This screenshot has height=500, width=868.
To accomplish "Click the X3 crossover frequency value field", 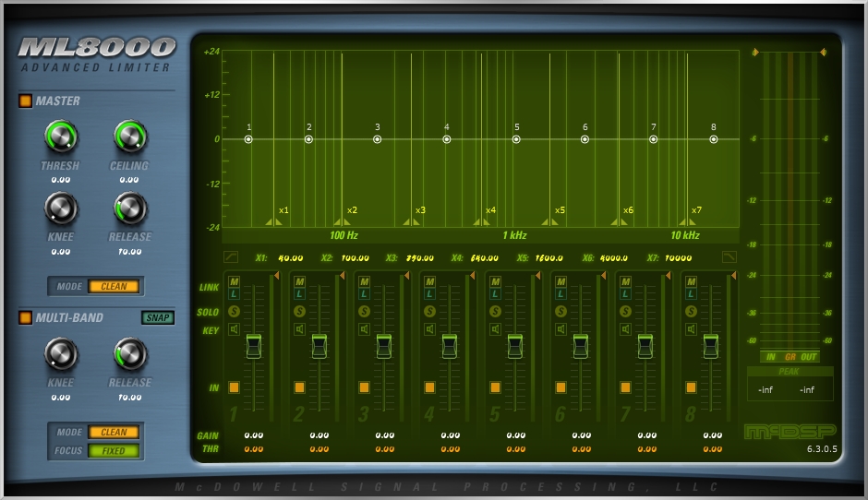I will pyautogui.click(x=420, y=258).
